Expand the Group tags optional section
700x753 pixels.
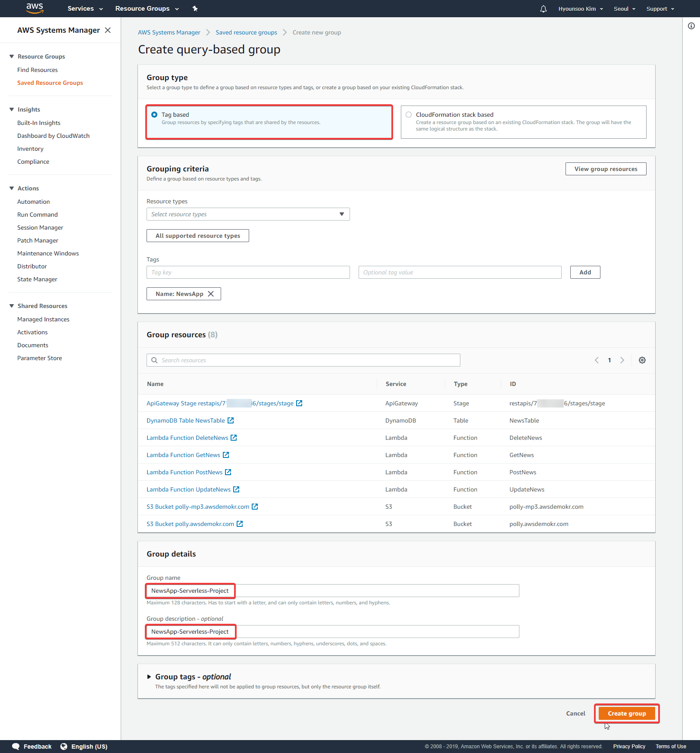tap(149, 677)
